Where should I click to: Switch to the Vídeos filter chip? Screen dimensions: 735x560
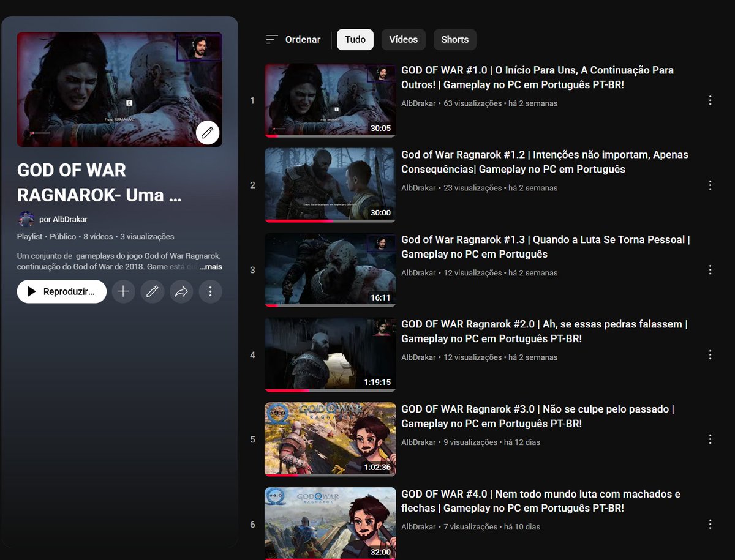click(404, 39)
